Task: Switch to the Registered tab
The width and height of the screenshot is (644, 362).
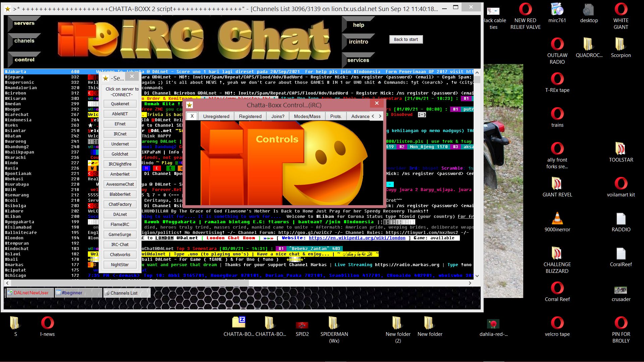Action: coord(250,116)
